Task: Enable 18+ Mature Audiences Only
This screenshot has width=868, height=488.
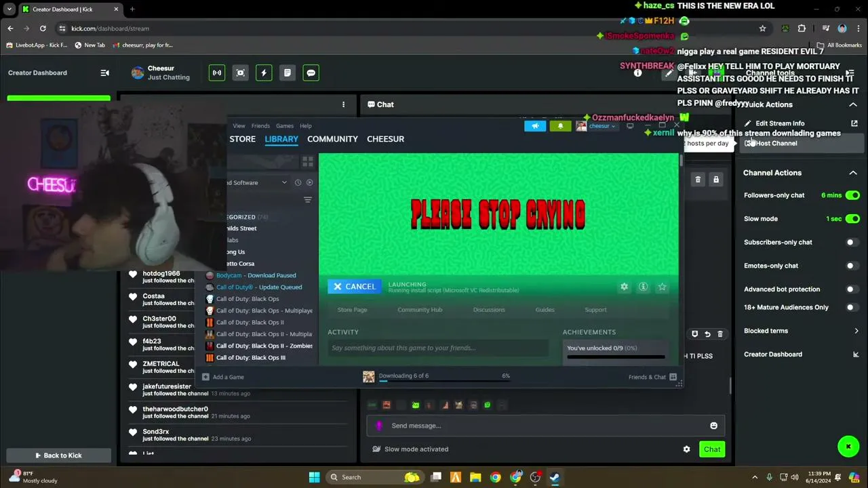Action: click(x=852, y=307)
